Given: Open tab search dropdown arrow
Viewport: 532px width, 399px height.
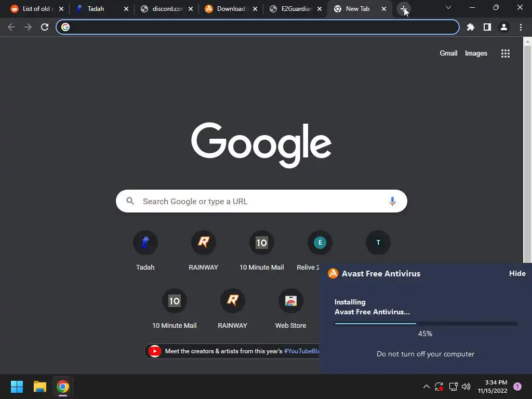Looking at the screenshot, I should coord(448,7).
